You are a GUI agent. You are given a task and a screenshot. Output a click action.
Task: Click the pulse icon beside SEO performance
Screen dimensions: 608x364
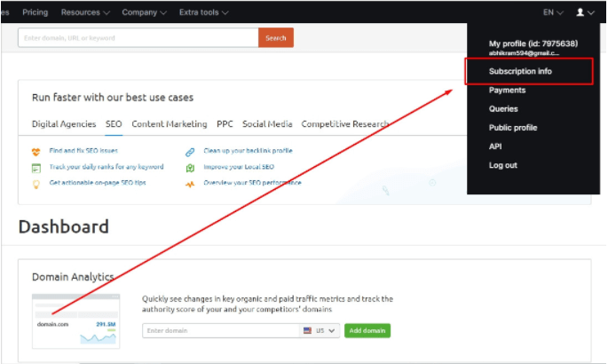pos(190,185)
